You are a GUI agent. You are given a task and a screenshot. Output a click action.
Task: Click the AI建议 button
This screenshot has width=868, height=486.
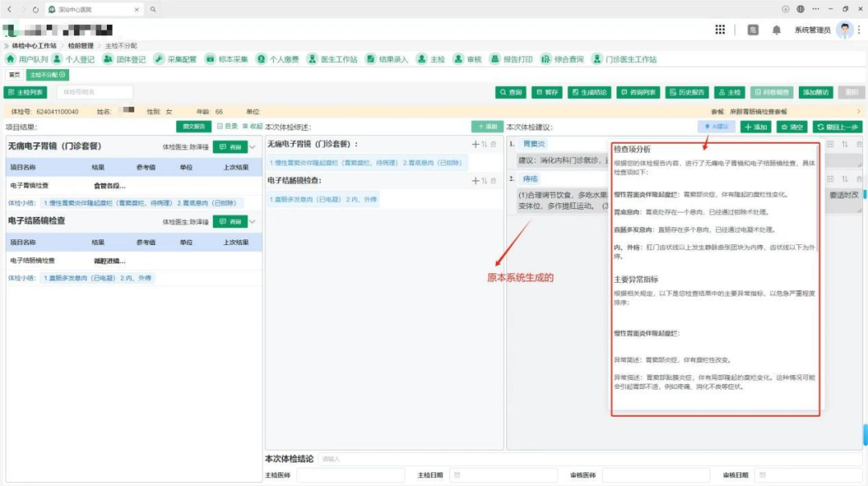click(716, 127)
